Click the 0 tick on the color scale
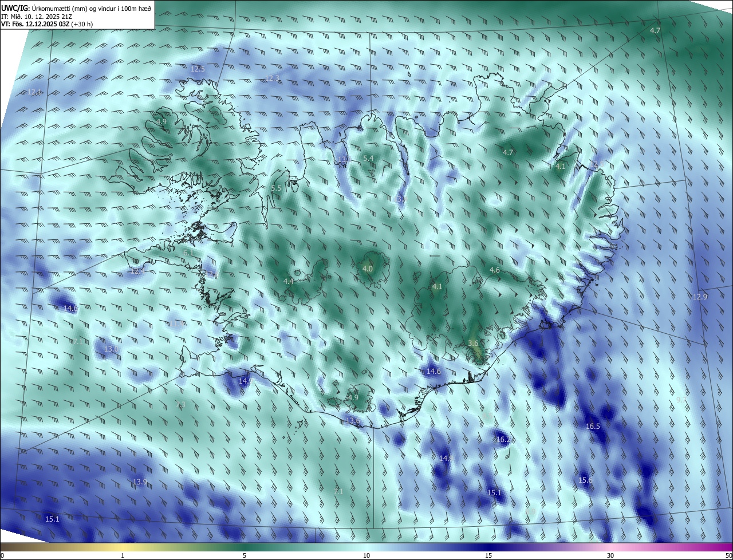The height and width of the screenshot is (560, 733). pyautogui.click(x=2, y=555)
